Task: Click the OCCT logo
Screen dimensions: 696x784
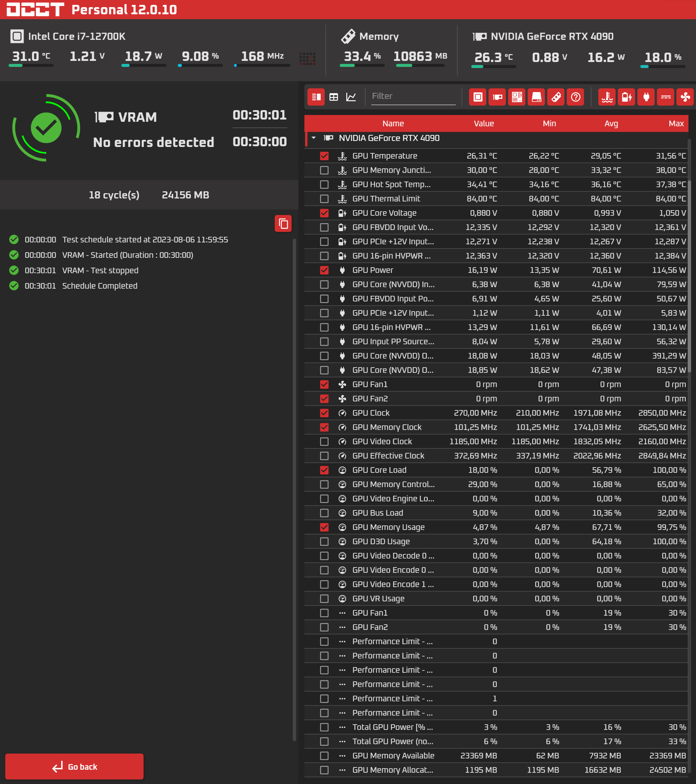Action: 35,9
